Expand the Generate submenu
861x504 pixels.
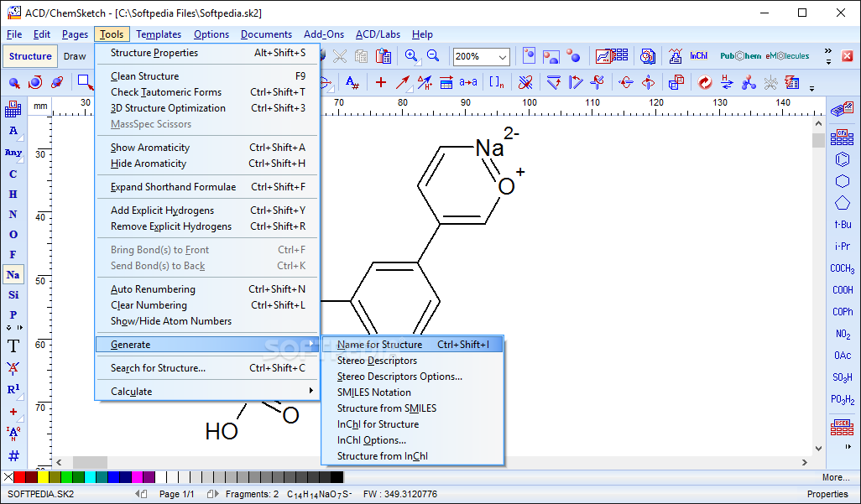tap(207, 344)
